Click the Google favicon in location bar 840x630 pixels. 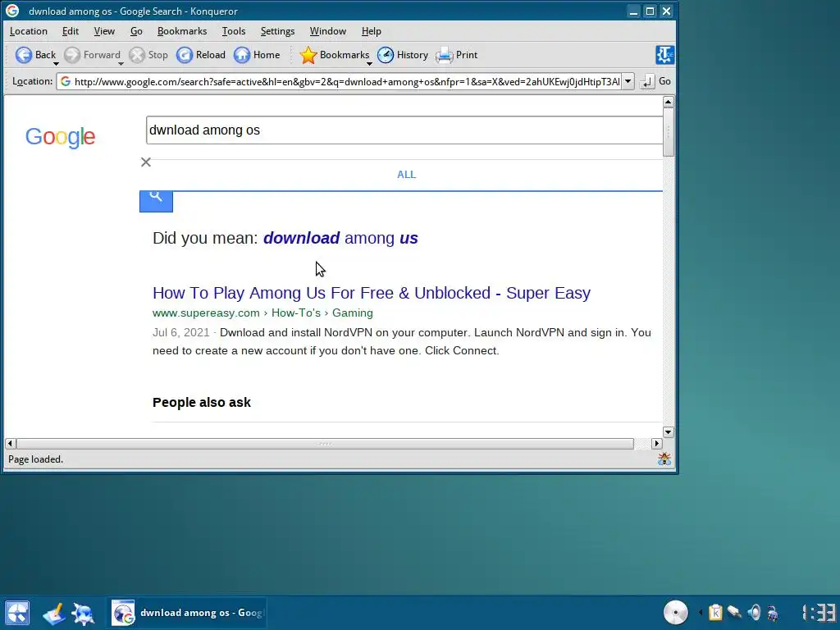point(66,81)
